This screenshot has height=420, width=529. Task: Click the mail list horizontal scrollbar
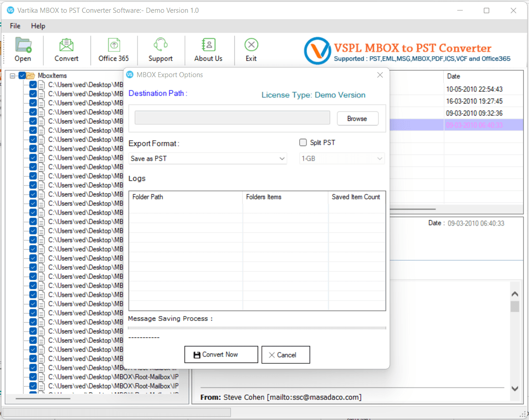click(413, 209)
